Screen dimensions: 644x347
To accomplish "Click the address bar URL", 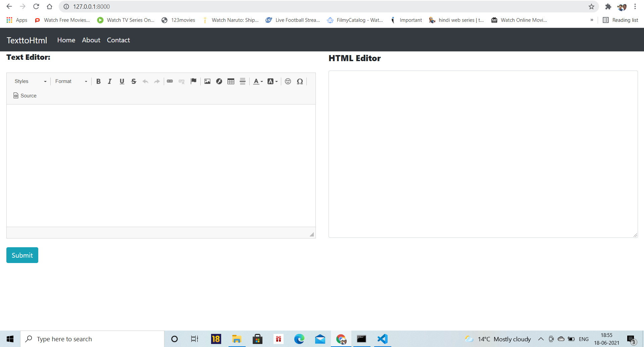I will (x=91, y=7).
